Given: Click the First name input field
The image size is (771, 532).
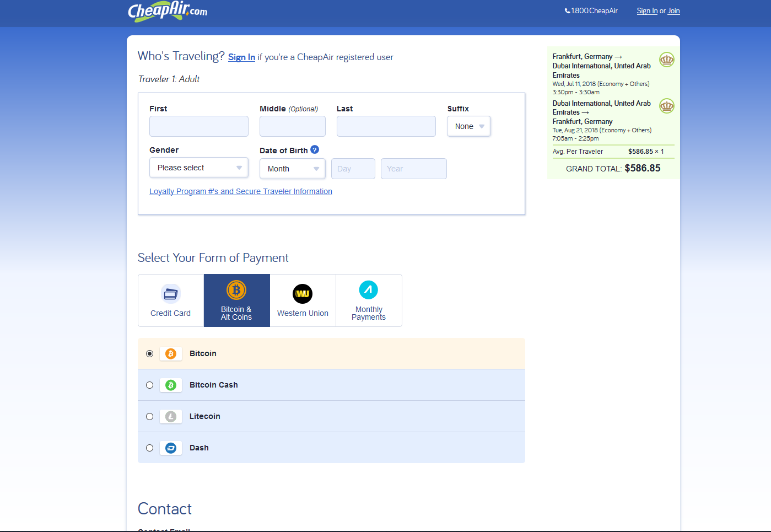Looking at the screenshot, I should [x=199, y=126].
